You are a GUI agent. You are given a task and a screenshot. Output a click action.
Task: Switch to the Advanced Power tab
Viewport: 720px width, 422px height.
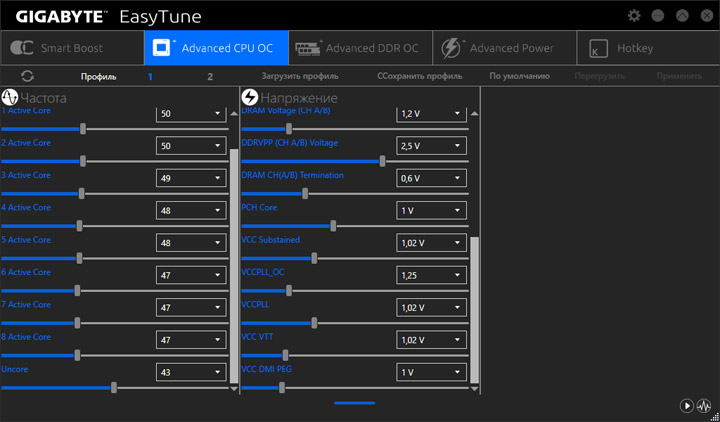[x=505, y=48]
